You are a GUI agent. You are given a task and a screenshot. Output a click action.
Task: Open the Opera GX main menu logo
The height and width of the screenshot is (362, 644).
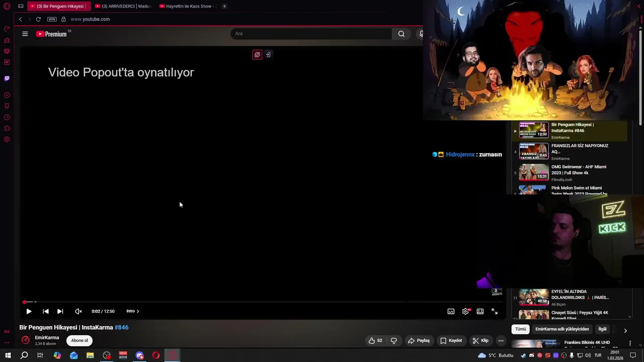[7, 7]
